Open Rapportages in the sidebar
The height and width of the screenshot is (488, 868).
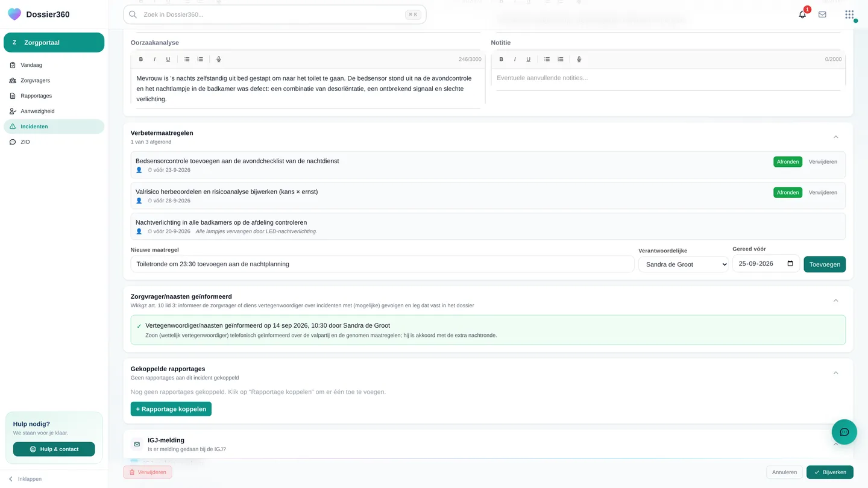click(54, 96)
